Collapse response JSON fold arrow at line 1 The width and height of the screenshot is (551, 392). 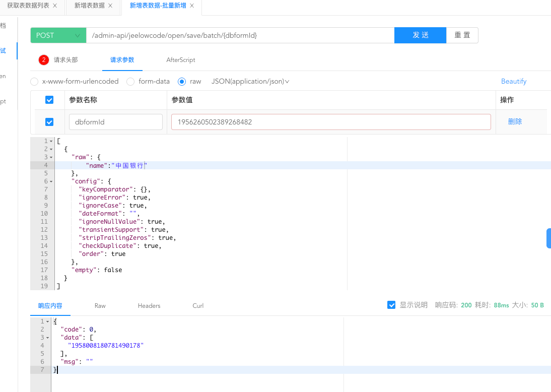coord(48,321)
